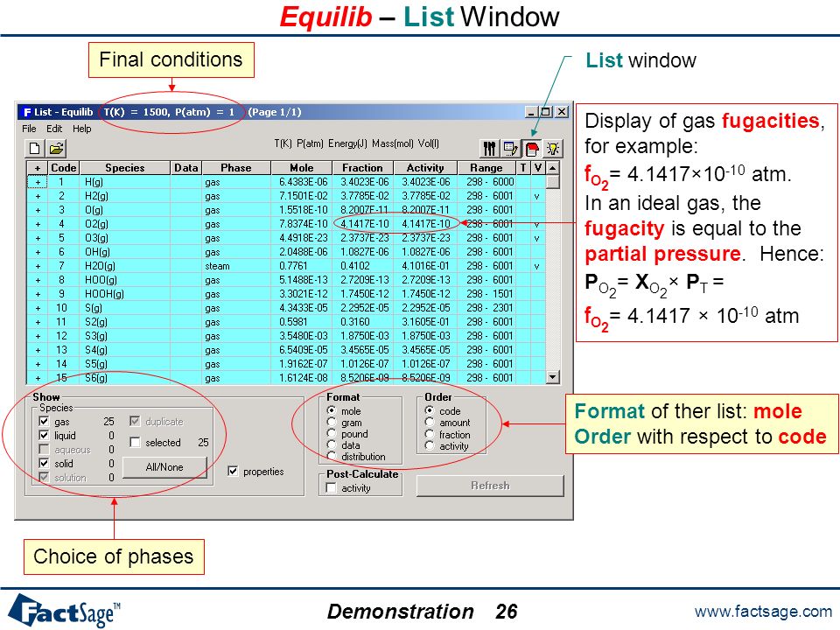Click the Refresh button
Image resolution: width=840 pixels, height=630 pixels.
coord(490,486)
